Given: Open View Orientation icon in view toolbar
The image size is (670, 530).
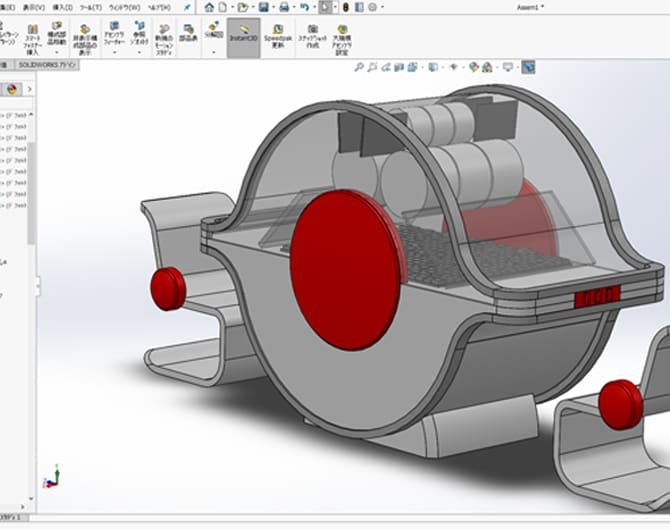Looking at the screenshot, I should tap(412, 67).
